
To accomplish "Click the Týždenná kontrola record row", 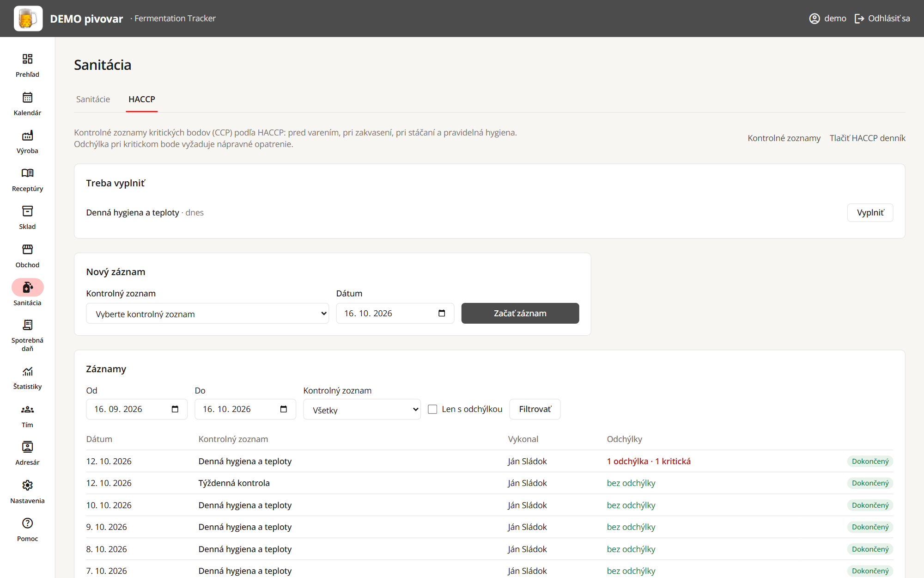I will click(x=489, y=483).
